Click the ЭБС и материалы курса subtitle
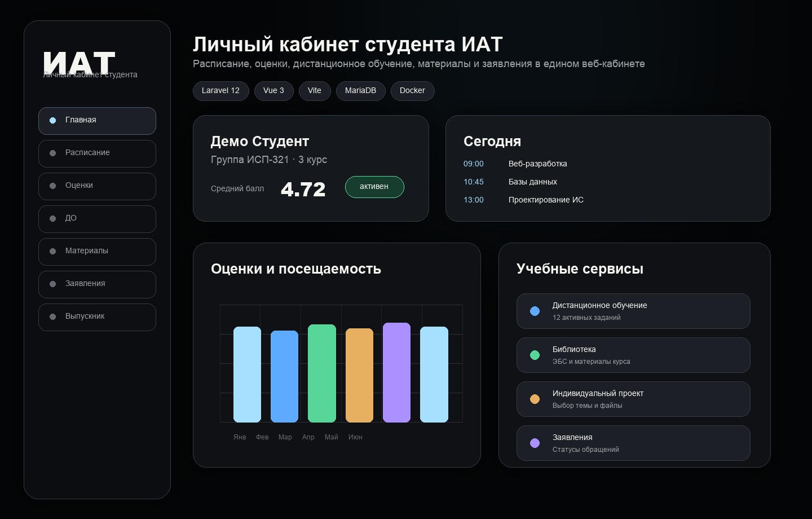 click(592, 362)
